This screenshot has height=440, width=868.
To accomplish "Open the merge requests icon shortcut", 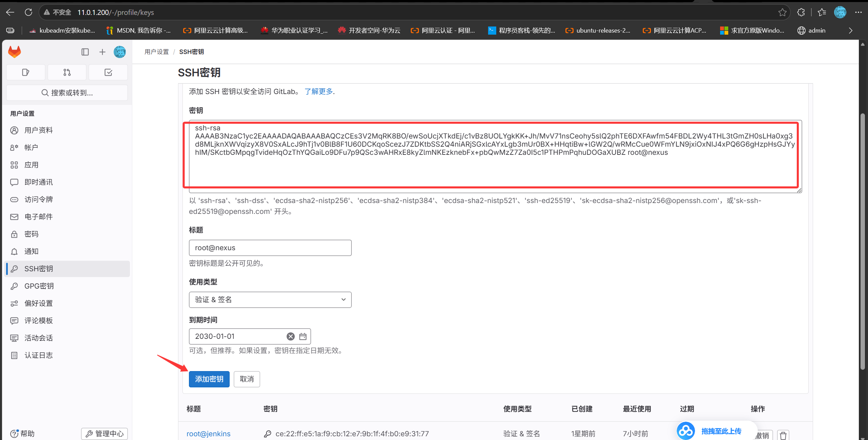I will click(67, 72).
